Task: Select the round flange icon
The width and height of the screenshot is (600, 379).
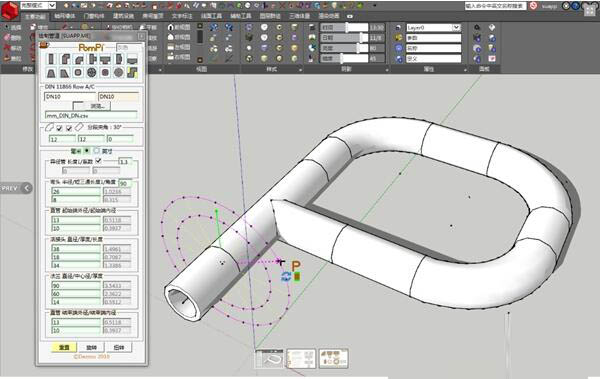Action: (x=91, y=72)
